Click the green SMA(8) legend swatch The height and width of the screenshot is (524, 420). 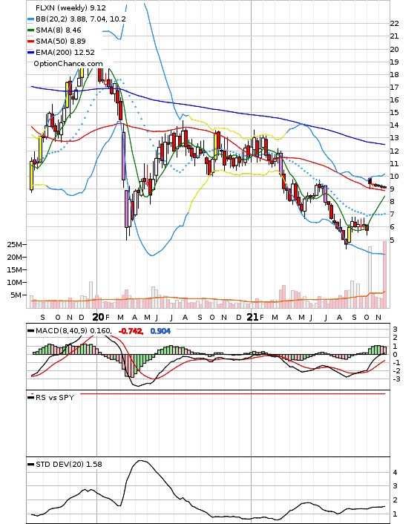[x=30, y=30]
